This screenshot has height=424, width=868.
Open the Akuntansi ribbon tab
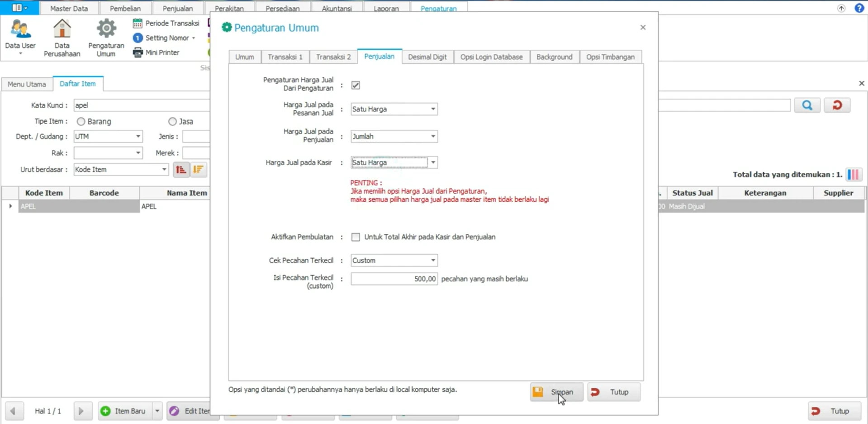pos(337,8)
